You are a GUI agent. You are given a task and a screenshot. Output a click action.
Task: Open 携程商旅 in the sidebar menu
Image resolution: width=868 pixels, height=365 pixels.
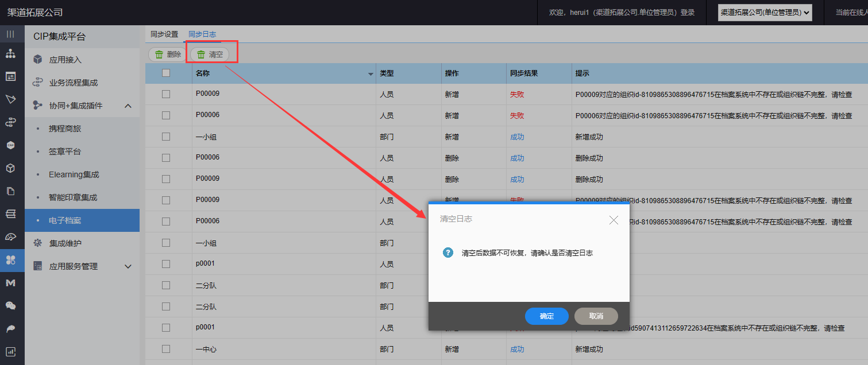point(65,129)
